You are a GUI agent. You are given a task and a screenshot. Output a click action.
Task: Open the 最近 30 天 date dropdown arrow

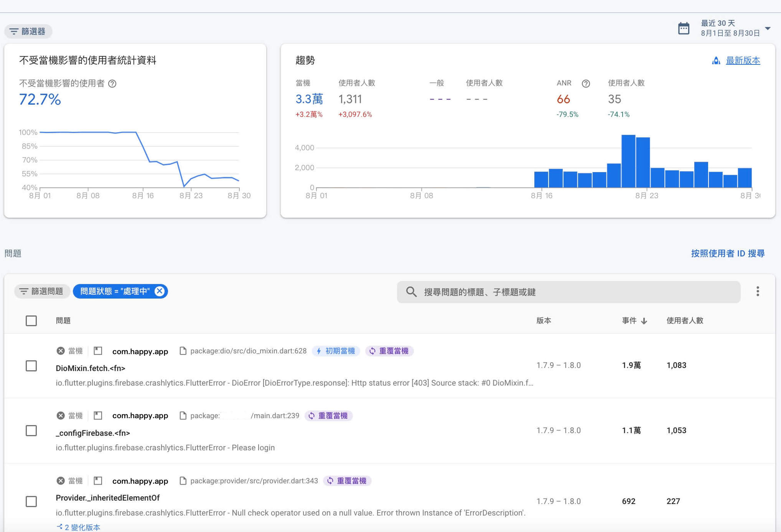(x=768, y=28)
